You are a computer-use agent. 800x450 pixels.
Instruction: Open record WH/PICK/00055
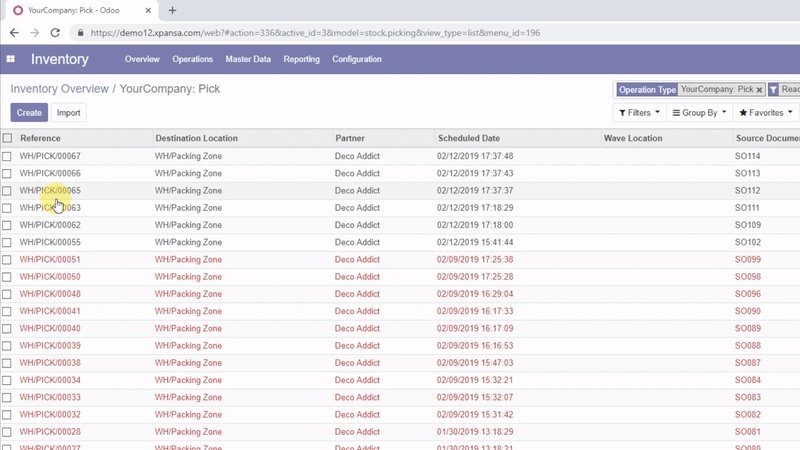click(x=50, y=242)
